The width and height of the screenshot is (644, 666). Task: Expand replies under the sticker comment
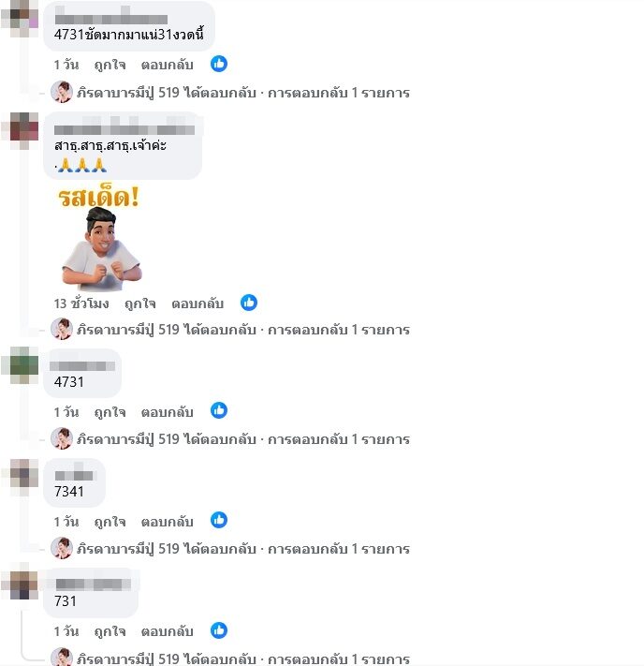243,330
